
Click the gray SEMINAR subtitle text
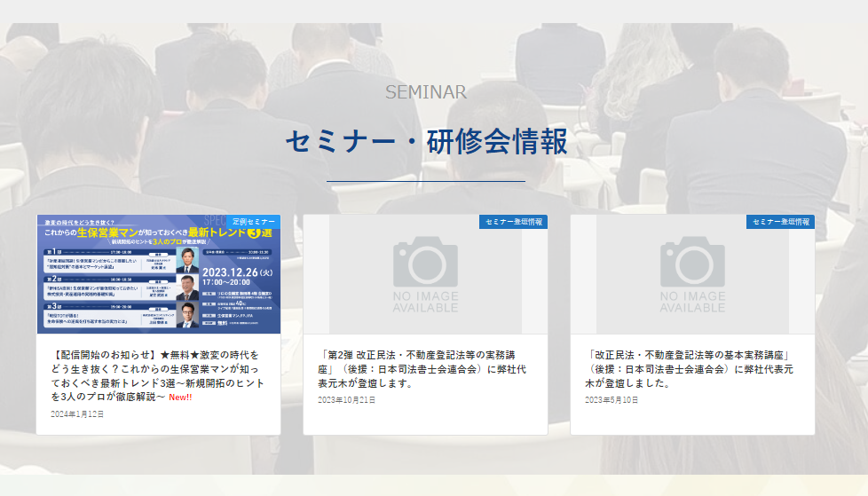[426, 92]
